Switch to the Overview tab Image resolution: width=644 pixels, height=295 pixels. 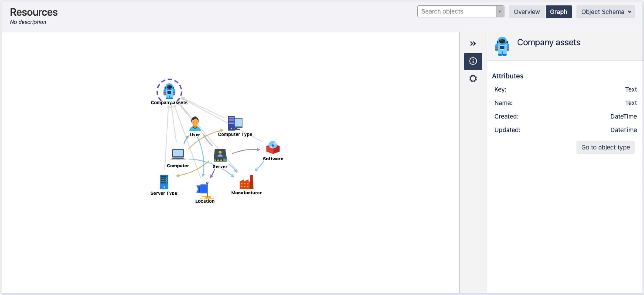tap(526, 12)
